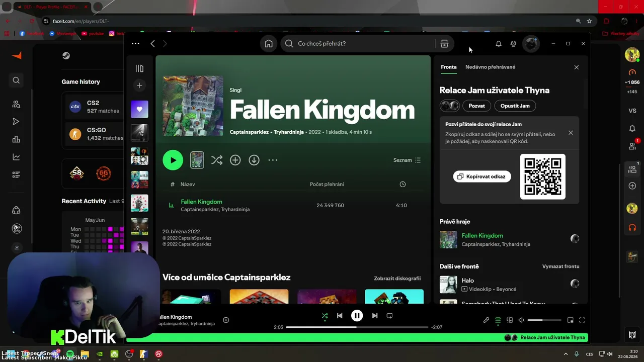Toggle repeat in the player bar
The height and width of the screenshot is (362, 644).
pyautogui.click(x=389, y=316)
